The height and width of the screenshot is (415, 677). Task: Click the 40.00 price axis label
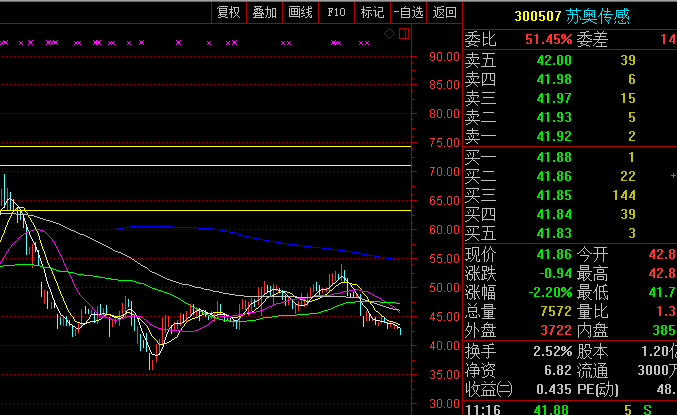[444, 345]
